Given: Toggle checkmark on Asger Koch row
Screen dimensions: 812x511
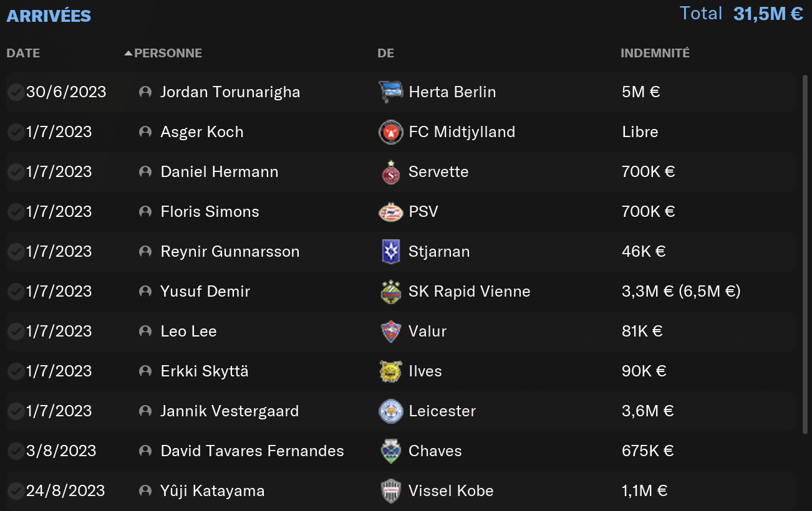Looking at the screenshot, I should (16, 132).
